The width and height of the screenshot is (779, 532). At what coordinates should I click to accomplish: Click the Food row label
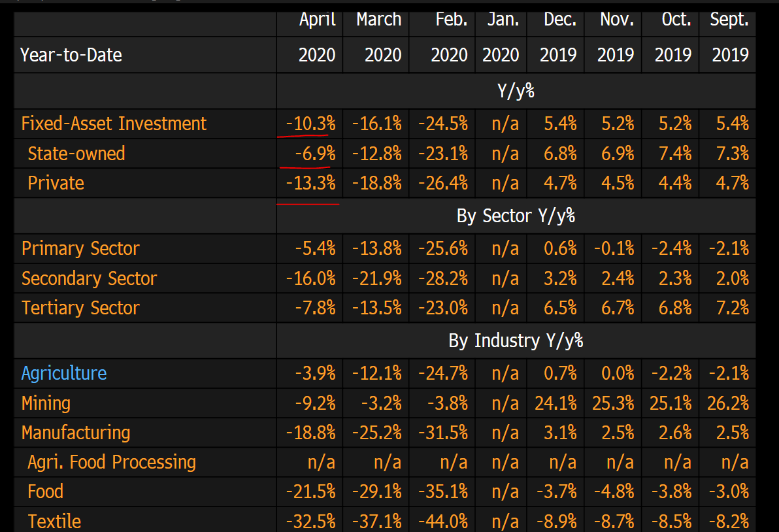click(45, 491)
